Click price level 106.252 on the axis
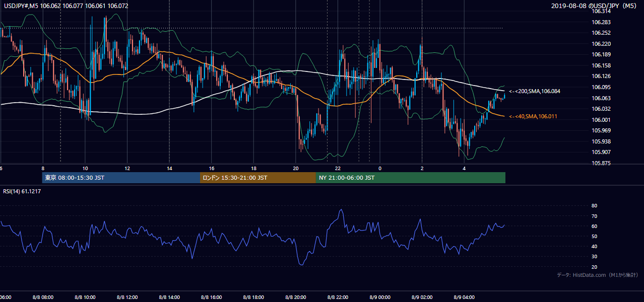Image resolution: width=644 pixels, height=302 pixels. 601,33
